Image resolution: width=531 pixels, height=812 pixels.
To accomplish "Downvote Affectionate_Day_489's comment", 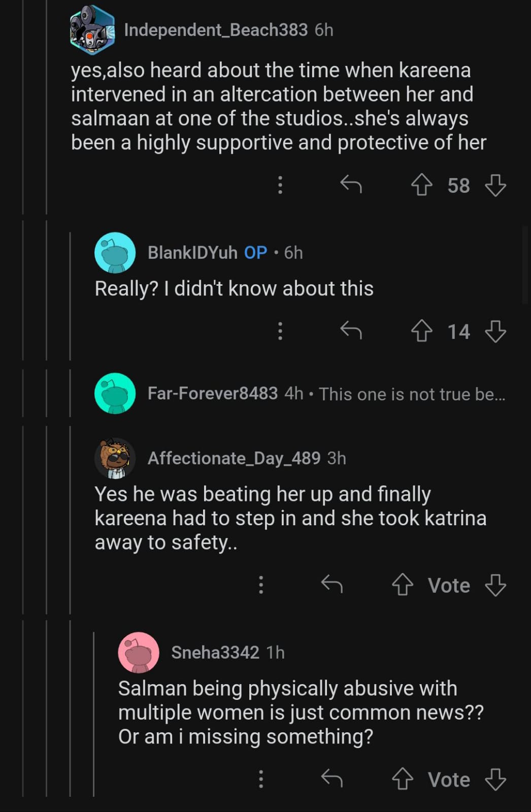I will coord(495,585).
